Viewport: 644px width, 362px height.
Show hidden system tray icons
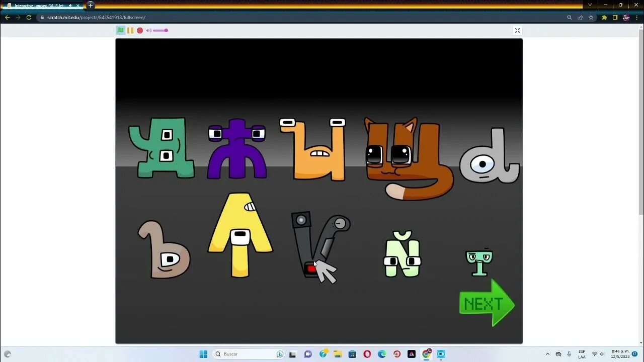click(x=547, y=354)
